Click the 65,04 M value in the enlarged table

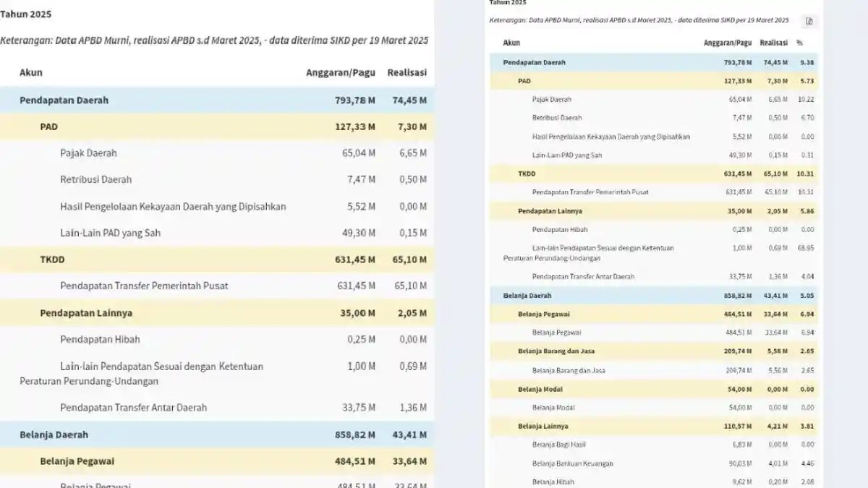click(359, 153)
